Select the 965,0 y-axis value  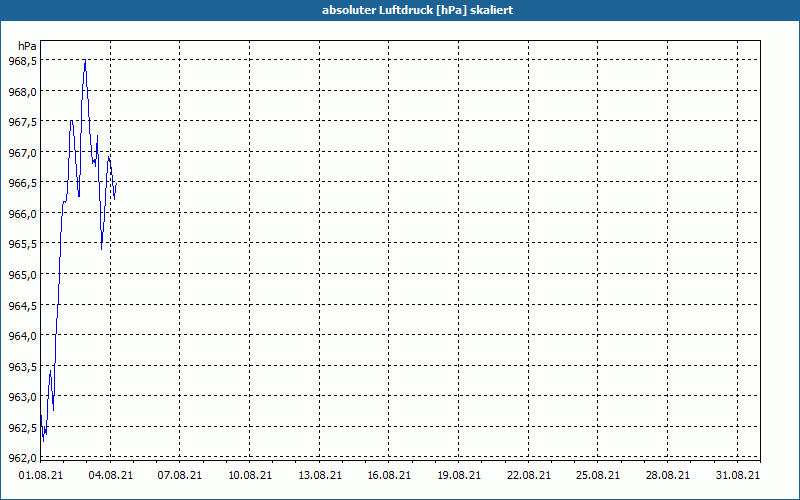click(x=22, y=275)
